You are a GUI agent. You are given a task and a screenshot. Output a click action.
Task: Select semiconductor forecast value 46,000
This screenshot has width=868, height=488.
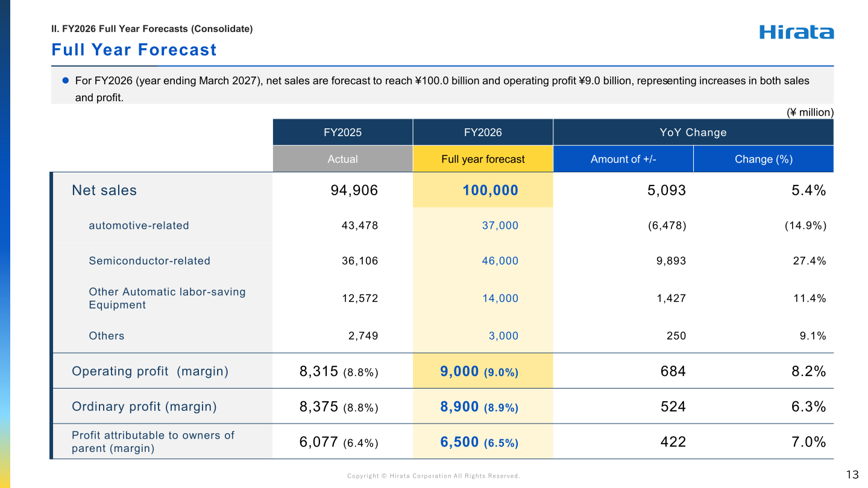[x=500, y=261]
